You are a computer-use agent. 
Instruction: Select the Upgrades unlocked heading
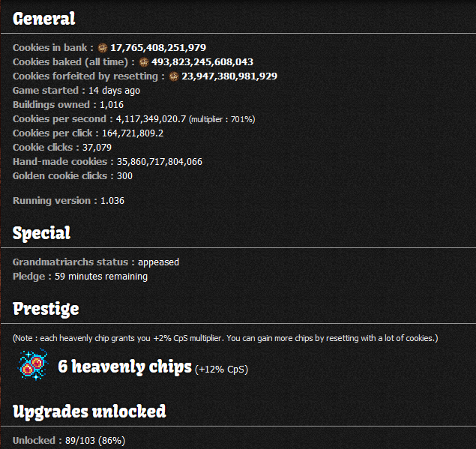pos(89,412)
